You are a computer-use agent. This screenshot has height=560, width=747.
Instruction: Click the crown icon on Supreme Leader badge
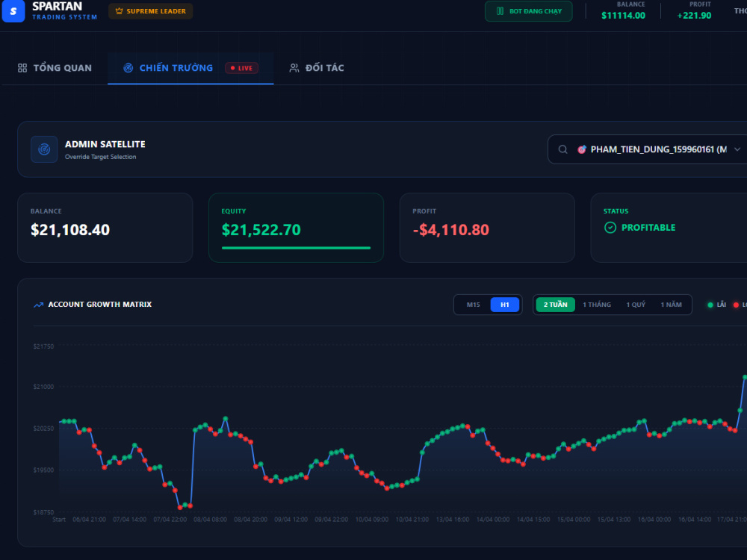click(x=119, y=11)
